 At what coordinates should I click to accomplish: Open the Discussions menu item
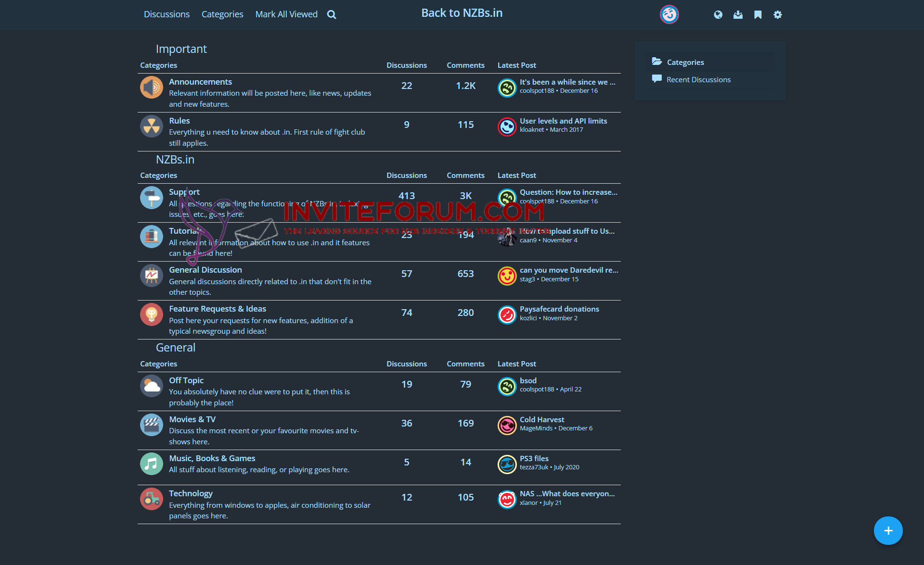click(167, 14)
